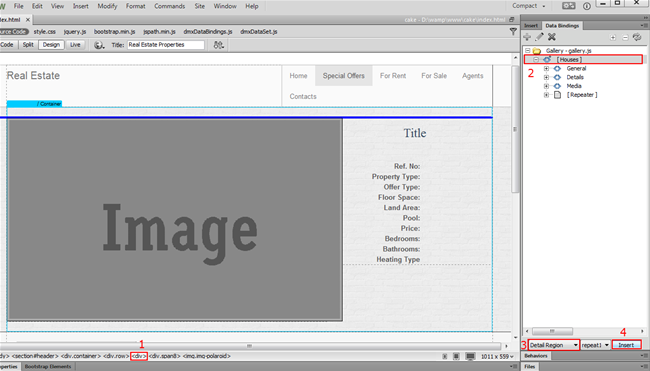Open the 1011 x 559 window size dropdown
The height and width of the screenshot is (371, 650).
[497, 356]
